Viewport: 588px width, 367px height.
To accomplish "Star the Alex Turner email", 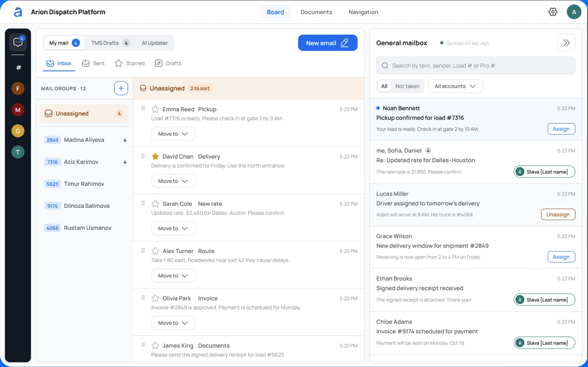I will tap(155, 251).
